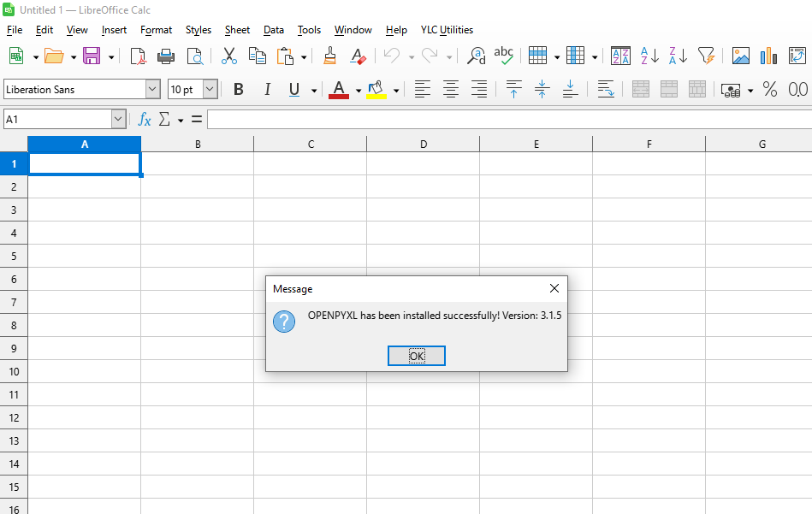Insert a chart using the chart icon
812x514 pixels.
[768, 56]
